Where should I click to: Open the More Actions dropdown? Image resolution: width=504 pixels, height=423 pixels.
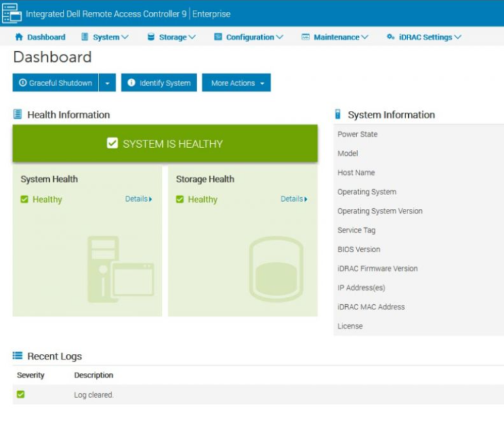pyautogui.click(x=236, y=83)
